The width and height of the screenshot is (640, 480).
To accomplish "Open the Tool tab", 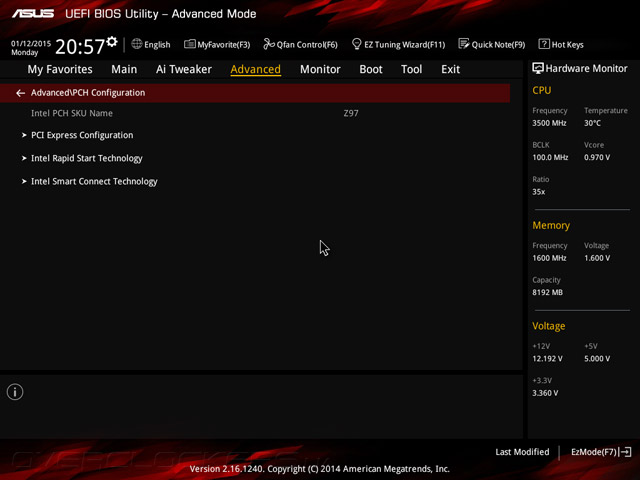I will click(411, 69).
